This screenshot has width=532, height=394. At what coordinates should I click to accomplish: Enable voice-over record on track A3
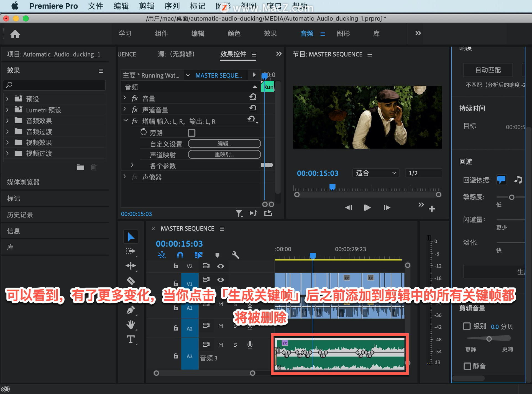point(250,344)
